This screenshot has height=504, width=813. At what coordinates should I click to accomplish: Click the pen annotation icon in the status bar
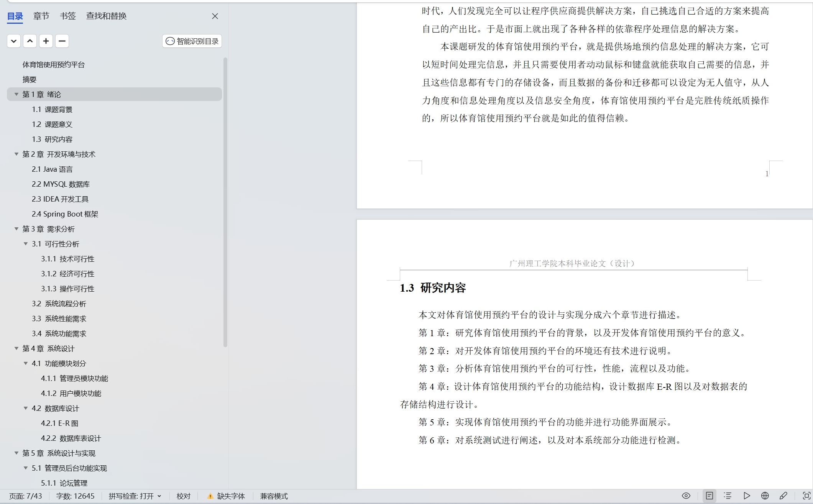click(x=783, y=496)
